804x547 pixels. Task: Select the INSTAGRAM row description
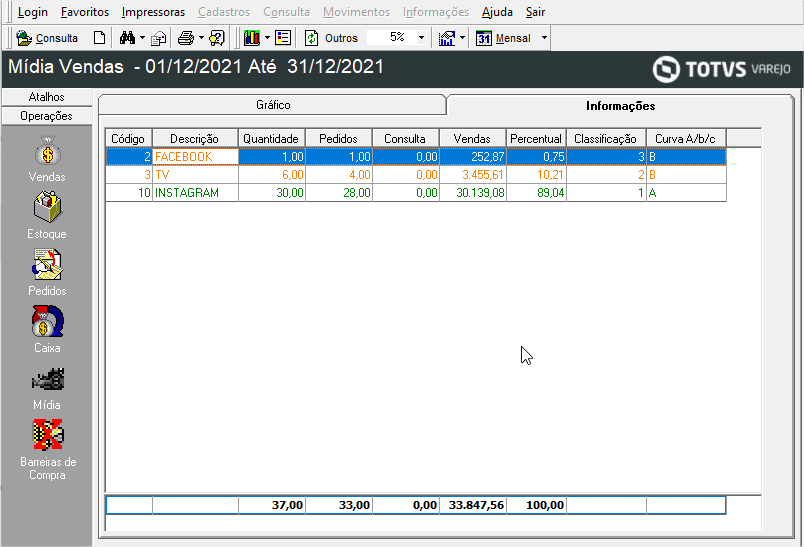(195, 193)
